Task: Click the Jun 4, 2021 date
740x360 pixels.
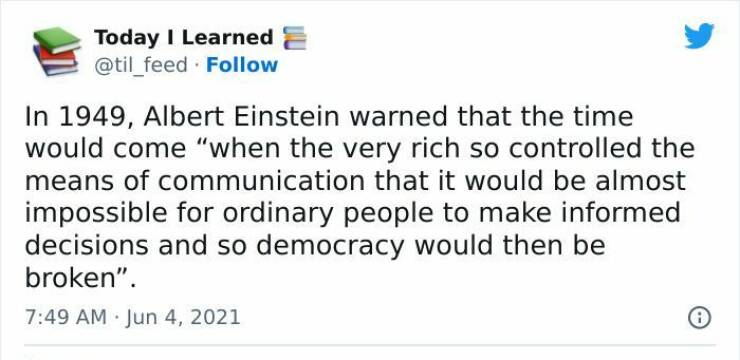Action: 183,318
